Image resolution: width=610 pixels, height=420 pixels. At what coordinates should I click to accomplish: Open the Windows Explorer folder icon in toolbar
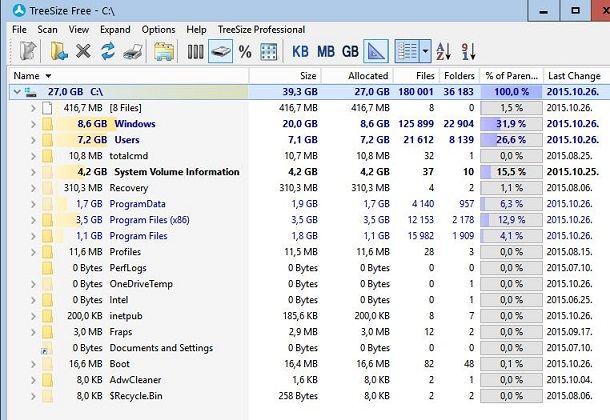click(x=164, y=51)
